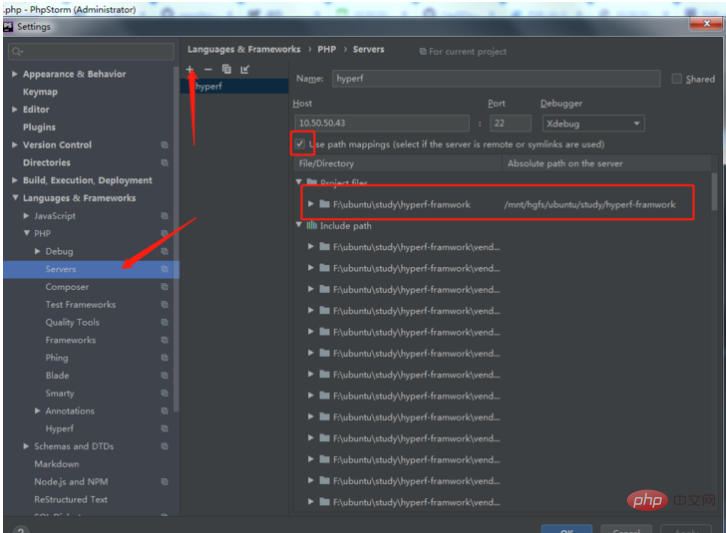Click project-level icon beside Smarty
The height and width of the screenshot is (533, 726).
pos(164,393)
